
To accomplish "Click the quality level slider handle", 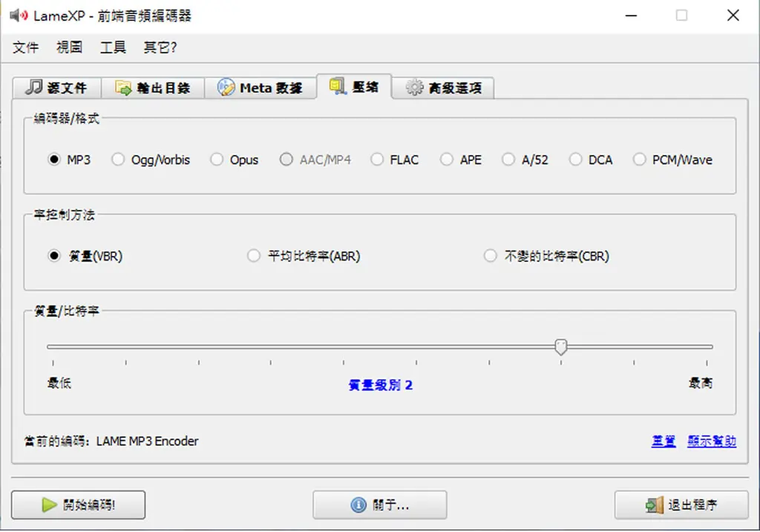I will click(561, 347).
